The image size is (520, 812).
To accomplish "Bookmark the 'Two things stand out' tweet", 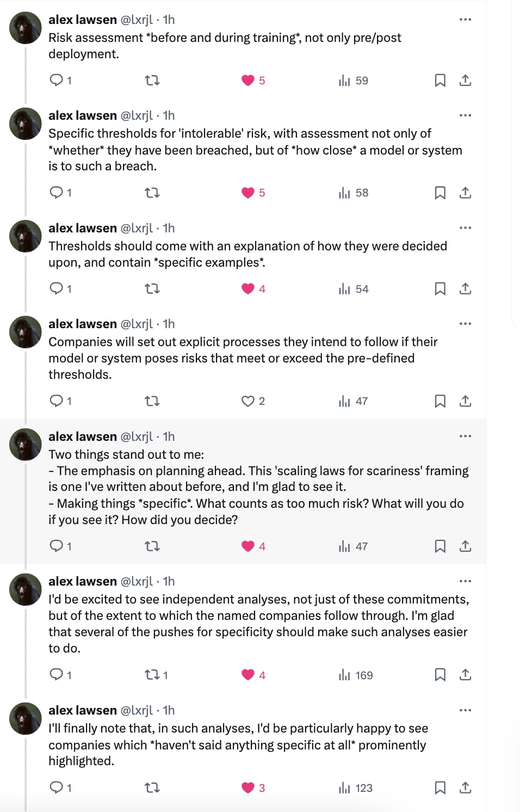I will click(x=440, y=546).
